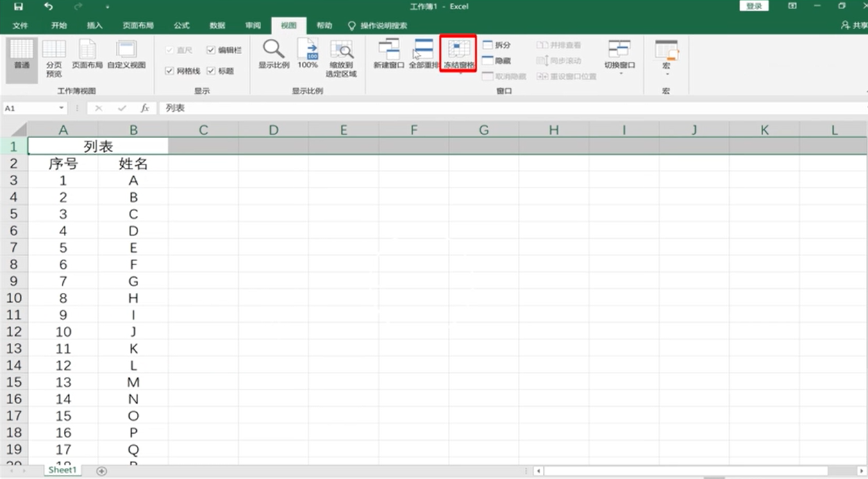Click the Save icon in title bar
868x479 pixels.
click(x=19, y=6)
